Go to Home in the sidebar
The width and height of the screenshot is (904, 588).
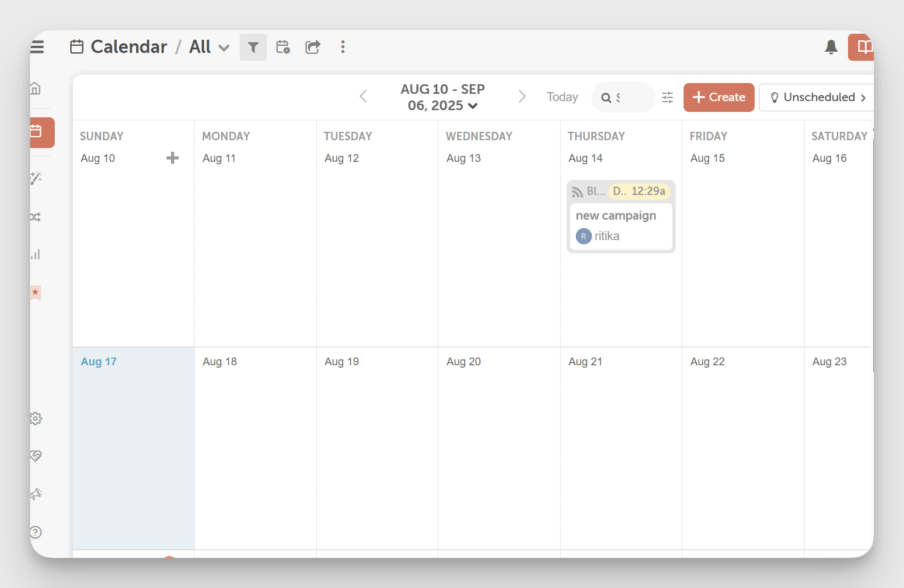tap(36, 88)
